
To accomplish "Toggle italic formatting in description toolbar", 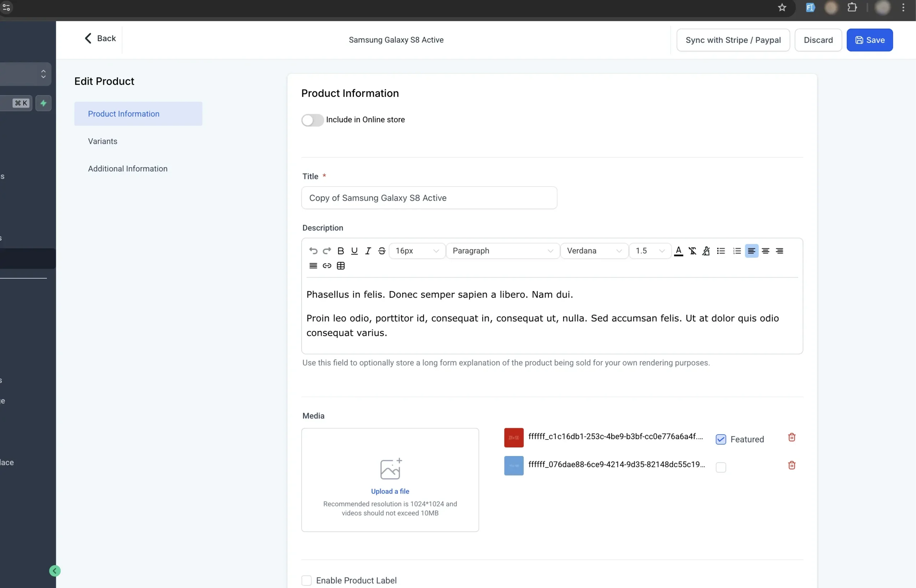I will tap(368, 251).
